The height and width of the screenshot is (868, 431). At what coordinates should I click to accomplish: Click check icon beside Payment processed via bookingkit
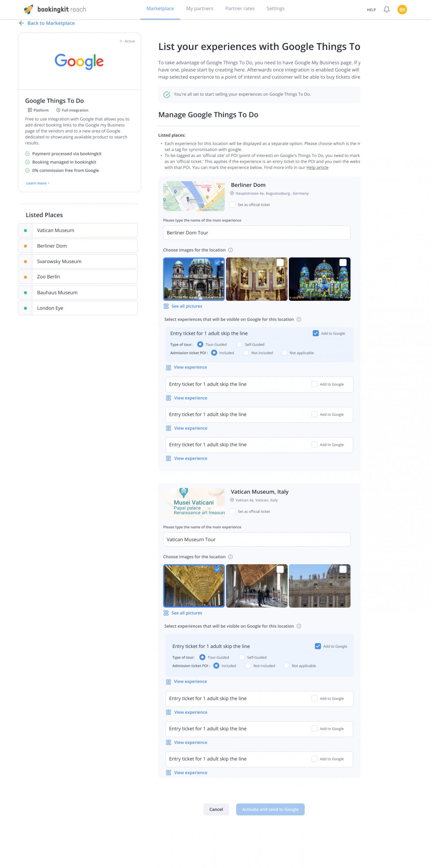click(x=27, y=154)
